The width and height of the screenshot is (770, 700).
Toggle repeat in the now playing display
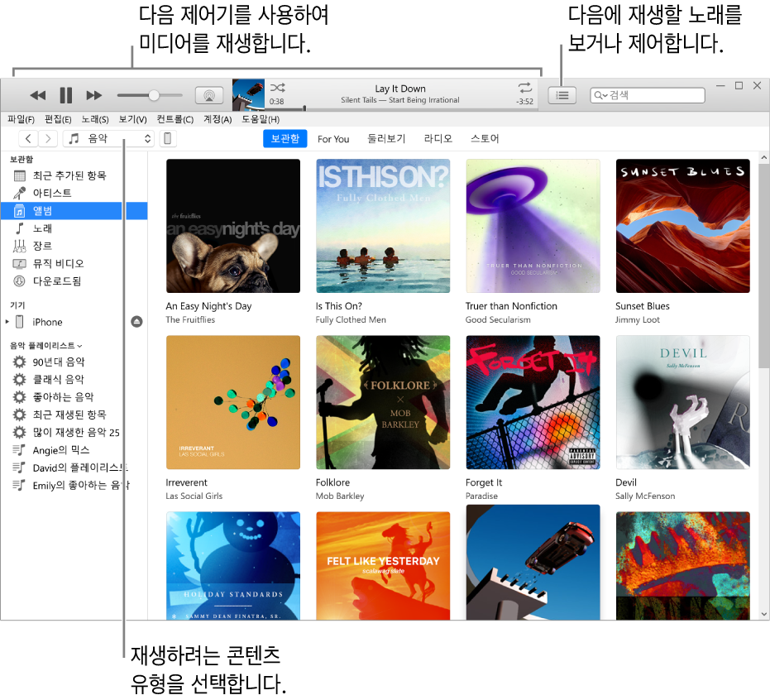[x=525, y=88]
